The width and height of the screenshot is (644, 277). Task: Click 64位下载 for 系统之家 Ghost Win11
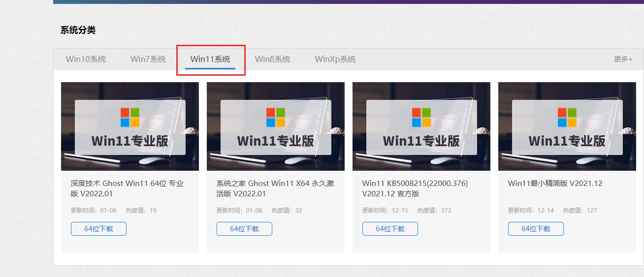point(244,229)
